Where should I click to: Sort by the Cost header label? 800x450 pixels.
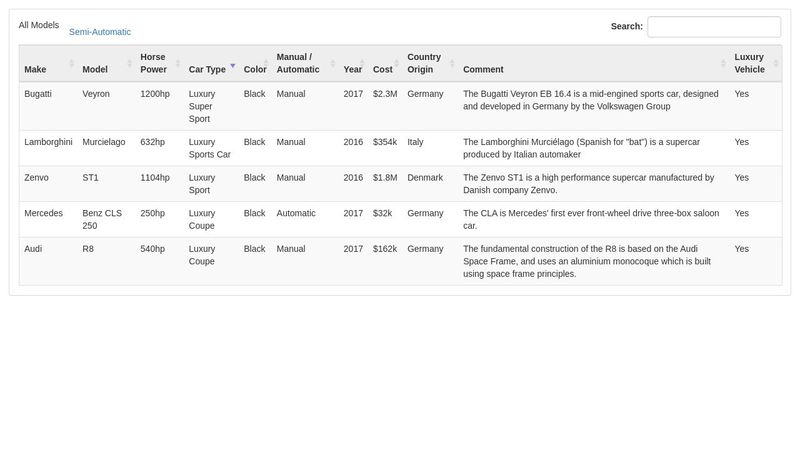(383, 69)
